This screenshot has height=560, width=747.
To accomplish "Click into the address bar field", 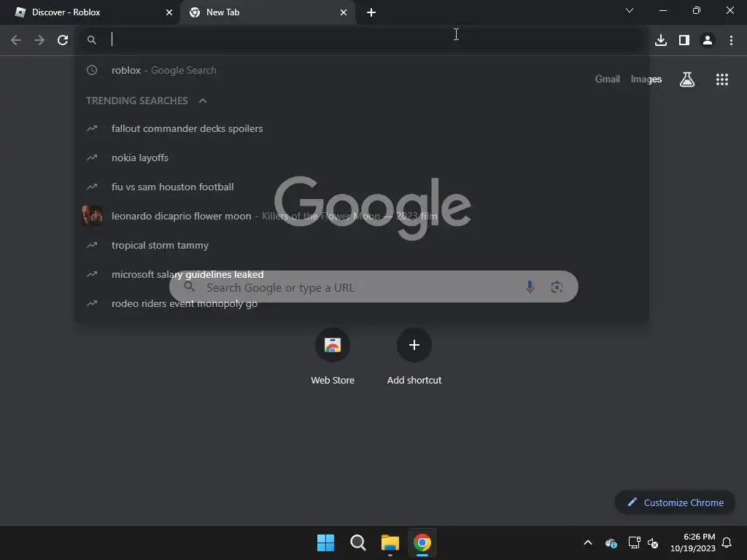I will (x=362, y=40).
